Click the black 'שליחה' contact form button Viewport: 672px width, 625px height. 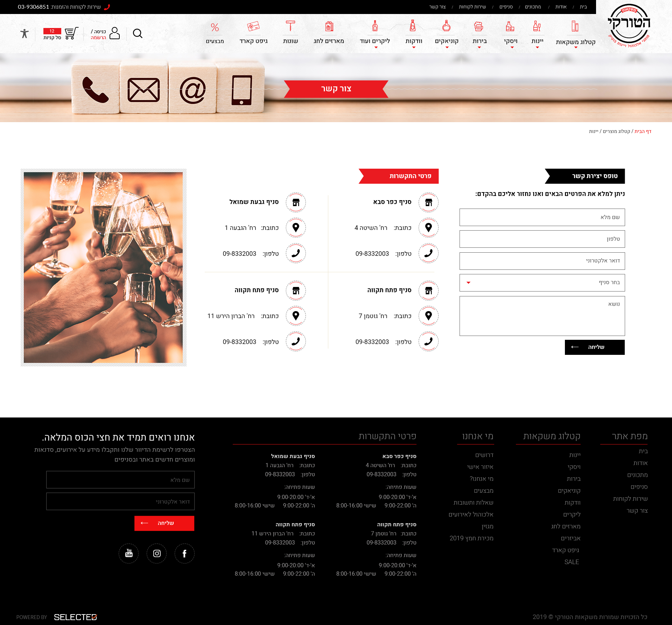(x=594, y=347)
